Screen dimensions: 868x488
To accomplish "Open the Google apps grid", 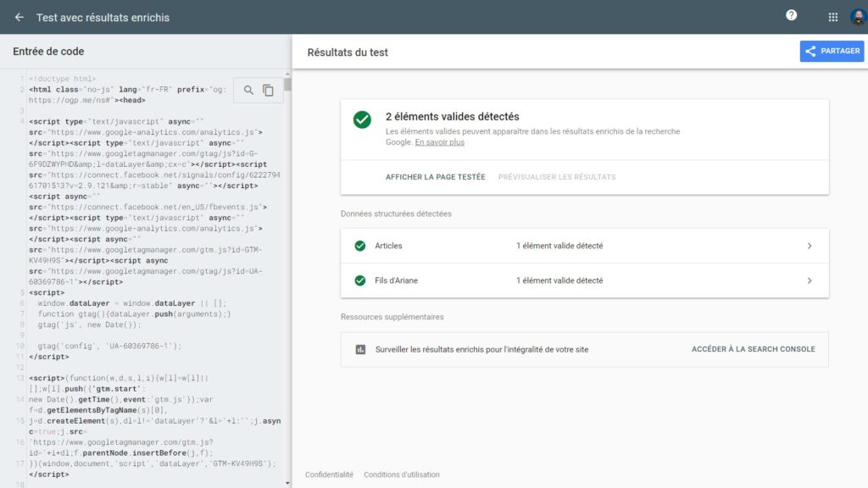I will (832, 17).
